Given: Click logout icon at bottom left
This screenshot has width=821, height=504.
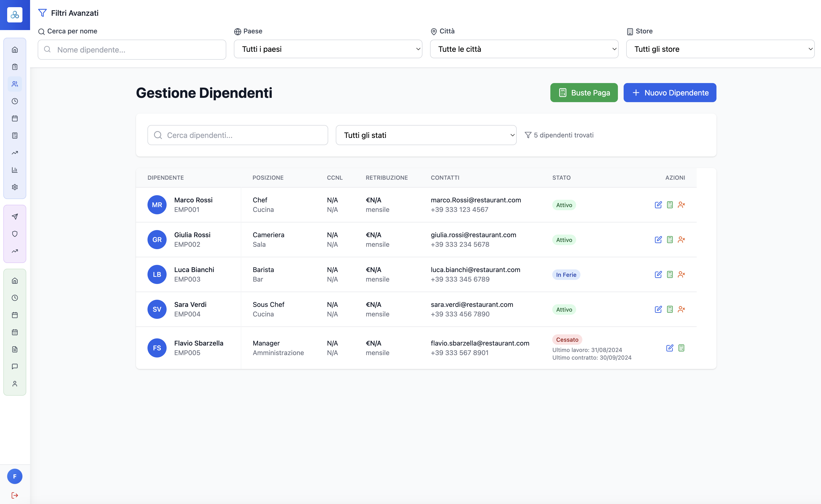Looking at the screenshot, I should click(x=15, y=495).
